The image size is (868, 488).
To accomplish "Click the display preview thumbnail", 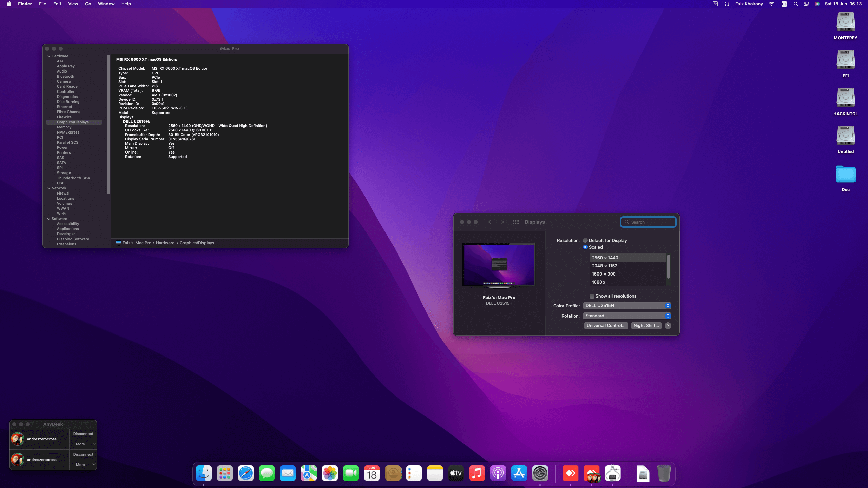I will [x=499, y=265].
